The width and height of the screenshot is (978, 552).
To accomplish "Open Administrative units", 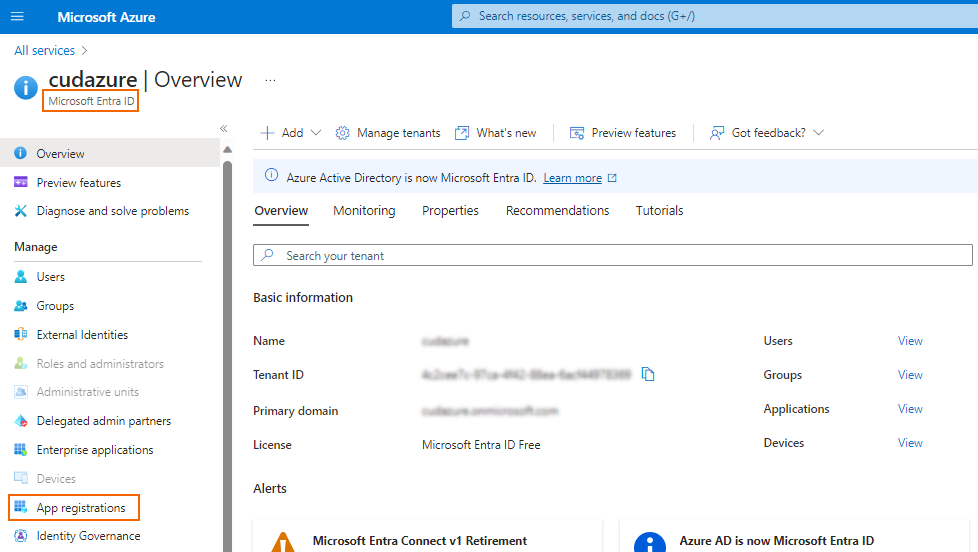I will click(87, 392).
